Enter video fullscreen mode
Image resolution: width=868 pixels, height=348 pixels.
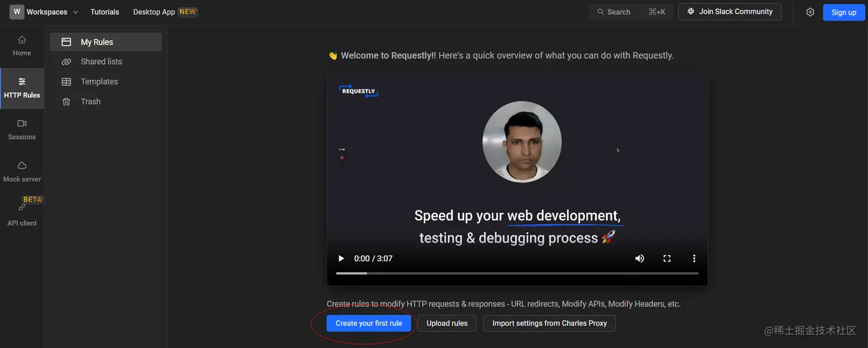(667, 259)
